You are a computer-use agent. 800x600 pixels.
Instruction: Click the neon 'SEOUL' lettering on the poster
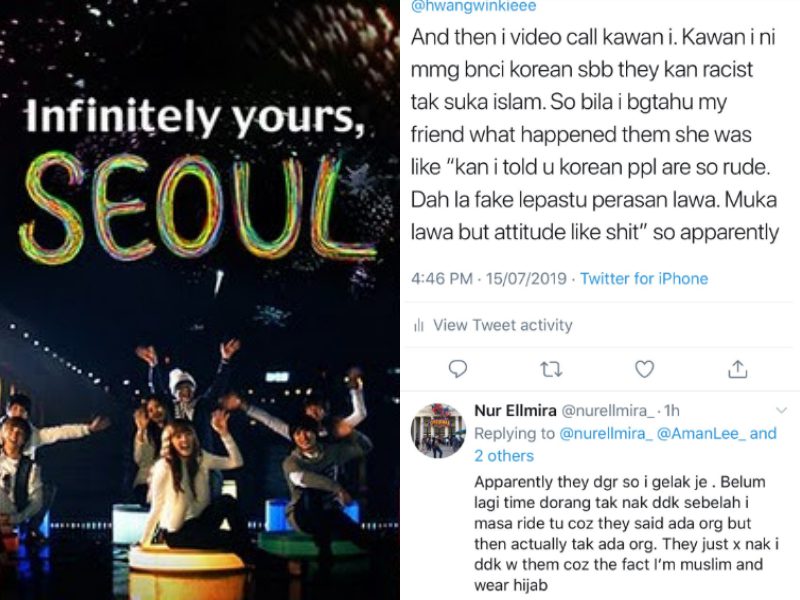click(x=188, y=206)
